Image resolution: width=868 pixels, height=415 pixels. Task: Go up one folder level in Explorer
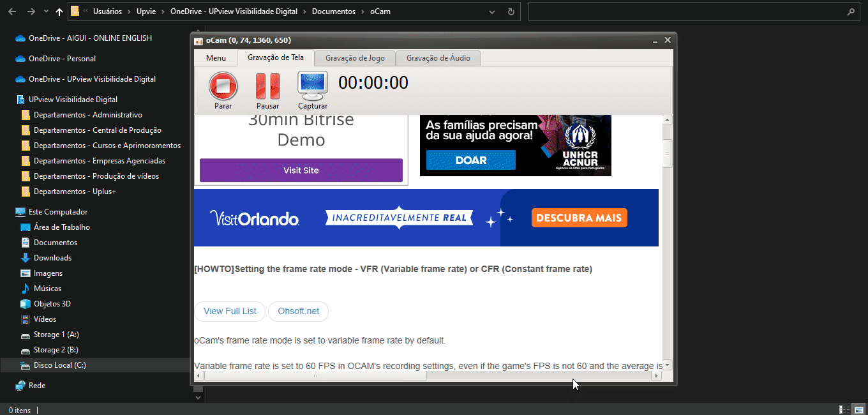59,11
